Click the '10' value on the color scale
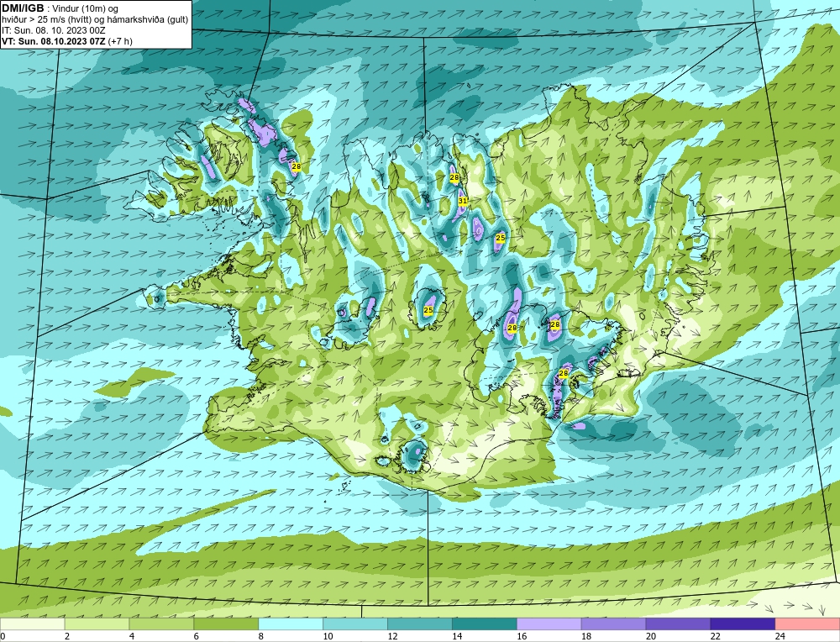The height and width of the screenshot is (642, 840). 328,637
